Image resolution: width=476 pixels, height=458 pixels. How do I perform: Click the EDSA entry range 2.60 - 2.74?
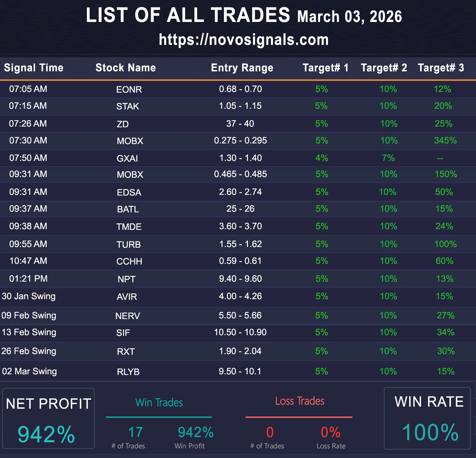pyautogui.click(x=240, y=192)
